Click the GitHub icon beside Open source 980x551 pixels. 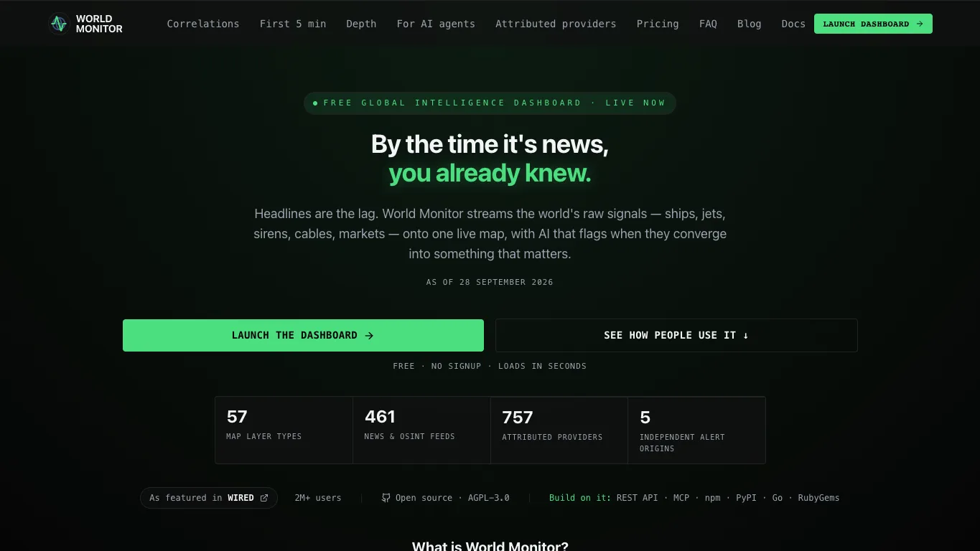[x=386, y=498]
